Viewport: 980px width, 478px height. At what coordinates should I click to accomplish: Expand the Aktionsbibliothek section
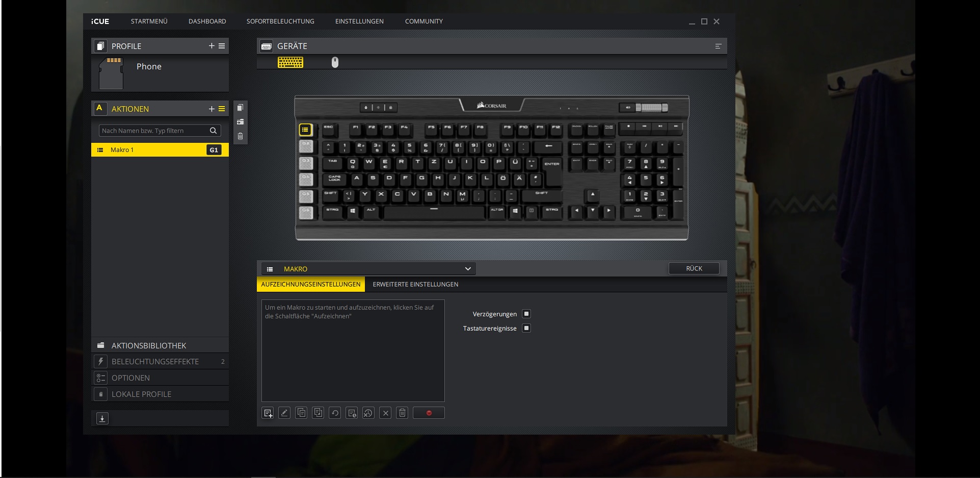[160, 345]
